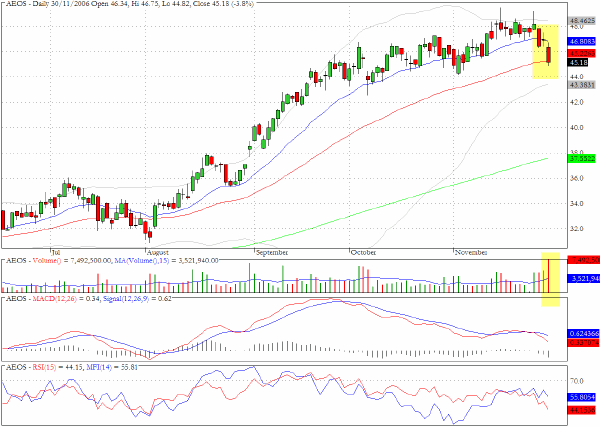Click the black 45.18 last price label
Image resolution: width=600 pixels, height=427 pixels.
click(x=578, y=62)
